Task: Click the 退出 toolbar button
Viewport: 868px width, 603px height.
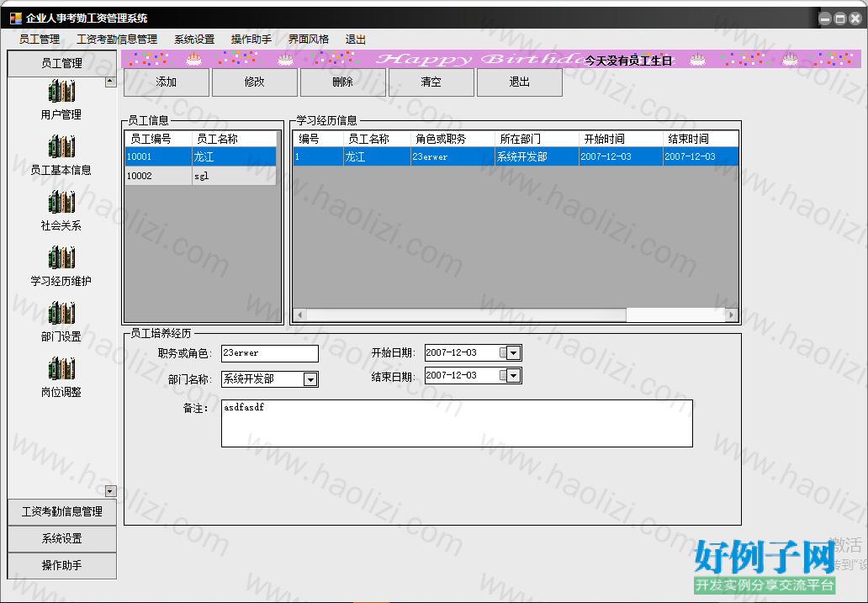Action: pos(519,82)
